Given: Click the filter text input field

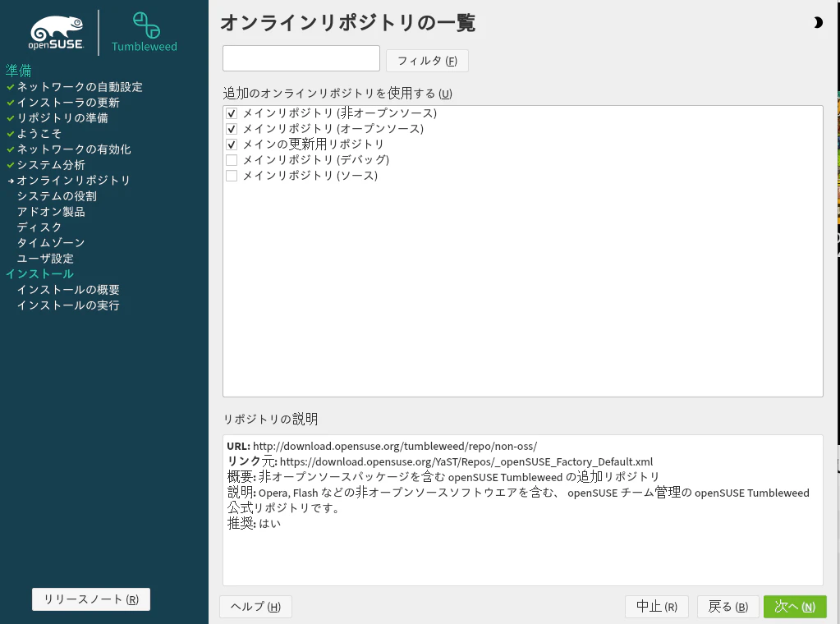Looking at the screenshot, I should [301, 58].
